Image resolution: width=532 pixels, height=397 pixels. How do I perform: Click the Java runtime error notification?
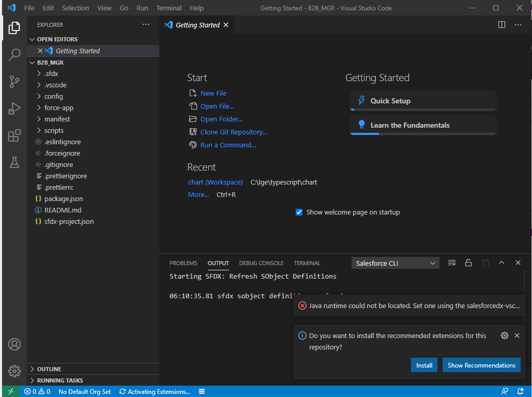409,306
